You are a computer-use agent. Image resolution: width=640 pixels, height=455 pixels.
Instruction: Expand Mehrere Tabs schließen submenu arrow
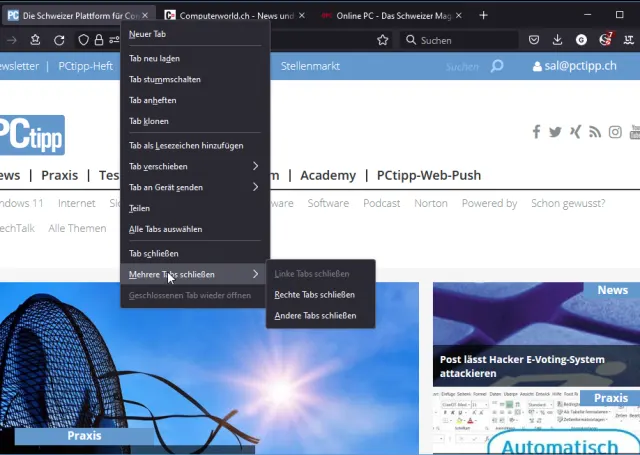[256, 274]
